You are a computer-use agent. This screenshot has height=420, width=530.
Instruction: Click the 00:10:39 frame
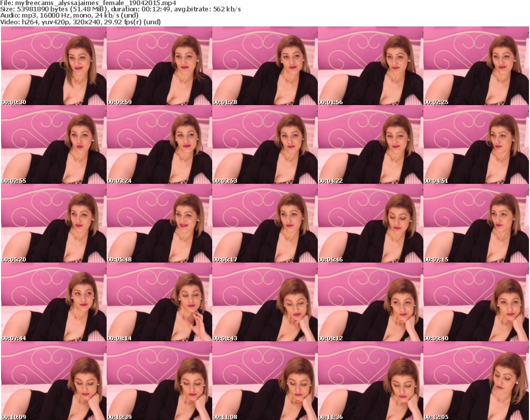tap(159, 381)
